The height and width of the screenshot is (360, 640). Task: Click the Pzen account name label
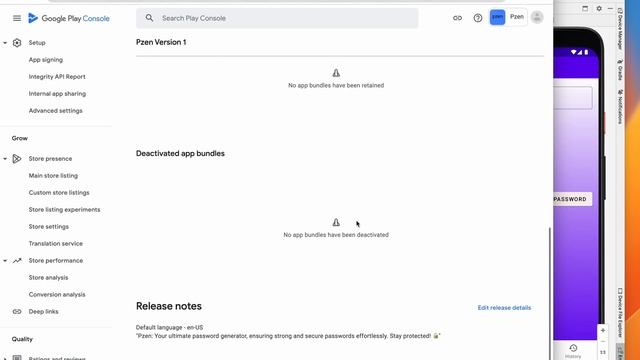tap(517, 17)
